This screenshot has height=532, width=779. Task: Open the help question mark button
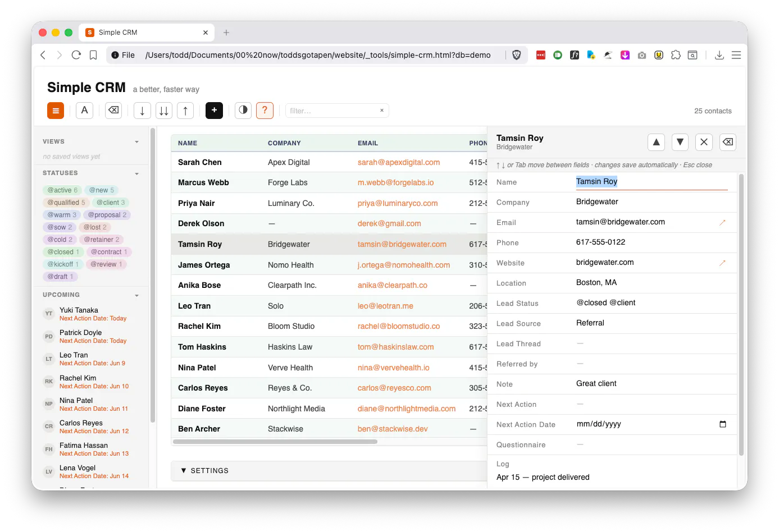click(x=265, y=111)
